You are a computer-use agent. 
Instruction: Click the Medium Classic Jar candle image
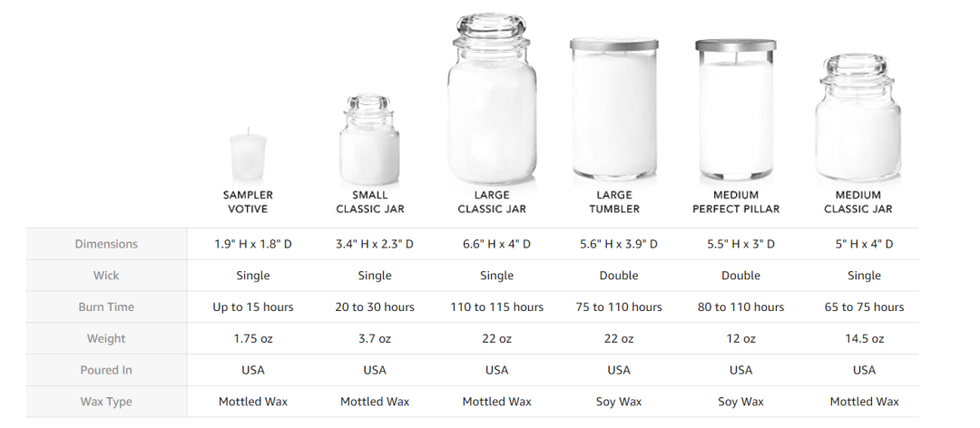pyautogui.click(x=857, y=118)
